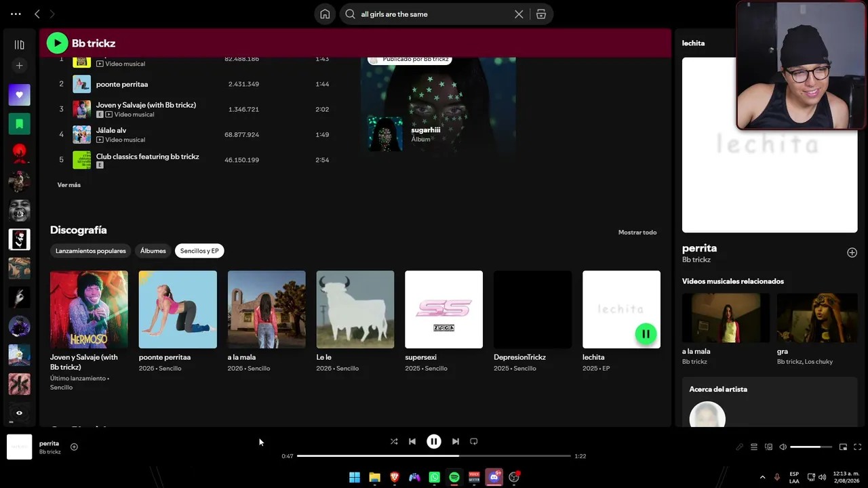This screenshot has width=868, height=488.
Task: Open the red-figure playlist cover in the sidebar
Action: click(x=19, y=153)
